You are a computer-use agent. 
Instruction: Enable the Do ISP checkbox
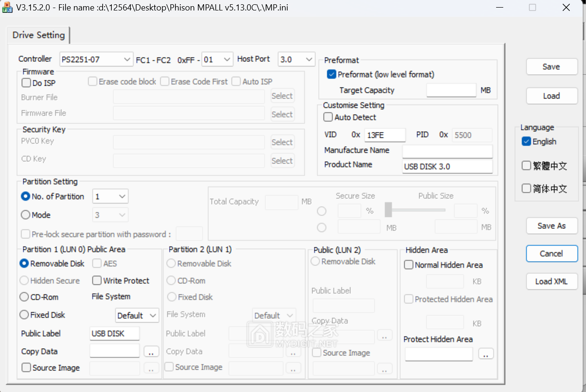pyautogui.click(x=26, y=83)
